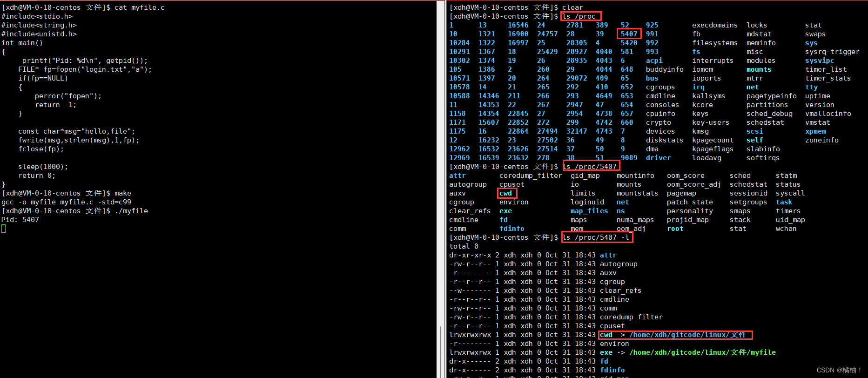Click the 'vmallocinfo' entry
Image resolution: width=868 pixels, height=378 pixels.
pyautogui.click(x=828, y=114)
